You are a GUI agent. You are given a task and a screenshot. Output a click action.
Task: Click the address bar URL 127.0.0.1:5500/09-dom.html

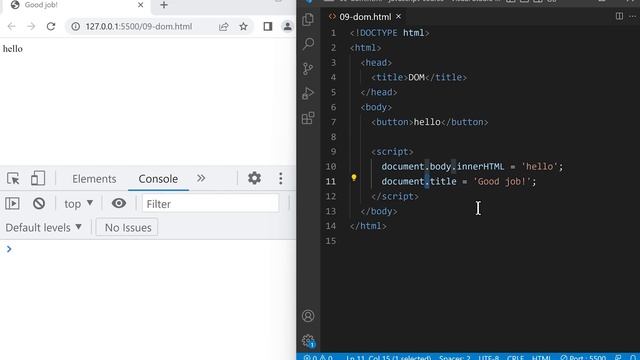(x=139, y=27)
